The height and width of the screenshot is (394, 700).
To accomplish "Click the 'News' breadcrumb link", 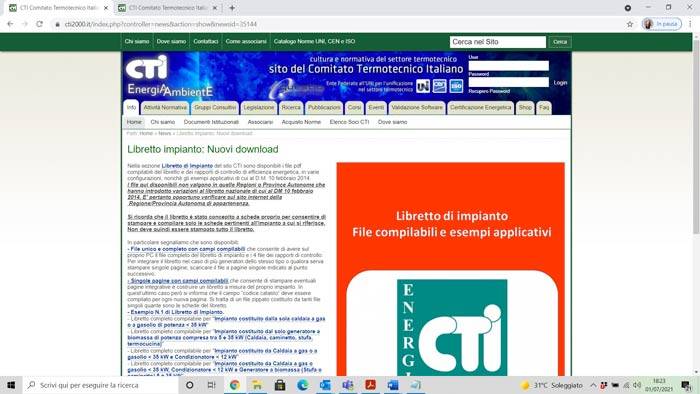I will coord(165,133).
